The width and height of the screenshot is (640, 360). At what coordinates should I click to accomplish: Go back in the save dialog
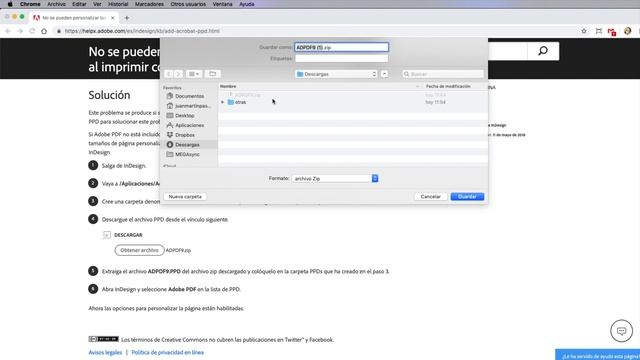pyautogui.click(x=169, y=74)
